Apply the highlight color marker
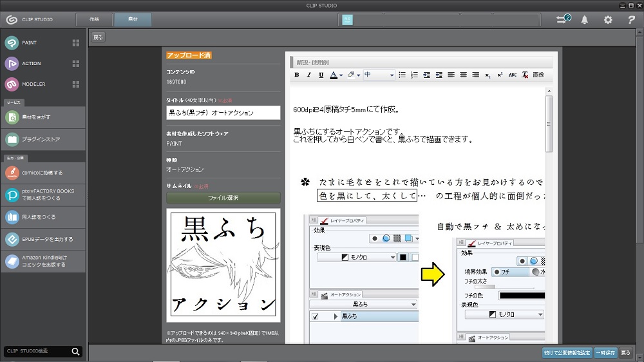Screen dimensions: 644x362 (x=351, y=75)
